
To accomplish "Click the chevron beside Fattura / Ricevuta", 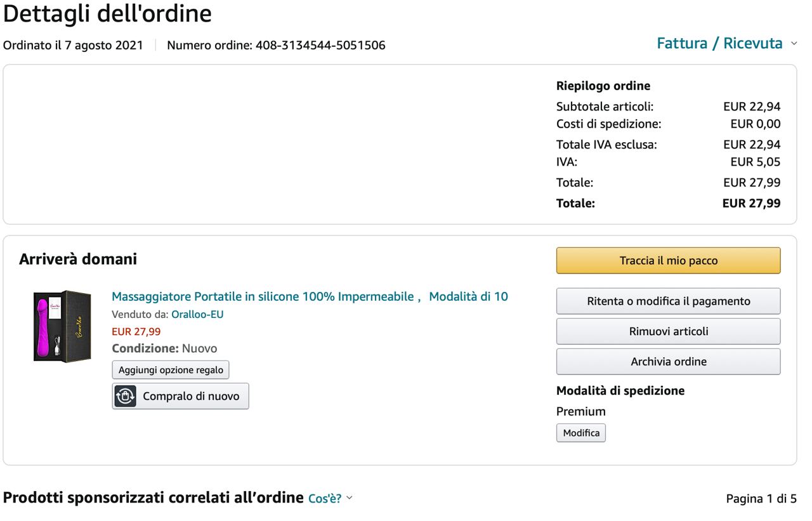I will (794, 44).
